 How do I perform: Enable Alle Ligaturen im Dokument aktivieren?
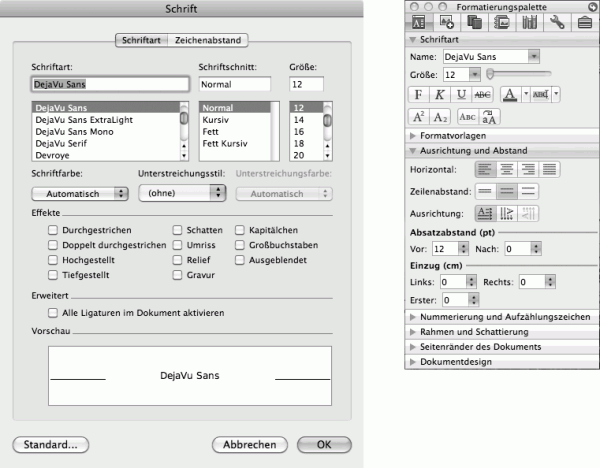tap(53, 313)
